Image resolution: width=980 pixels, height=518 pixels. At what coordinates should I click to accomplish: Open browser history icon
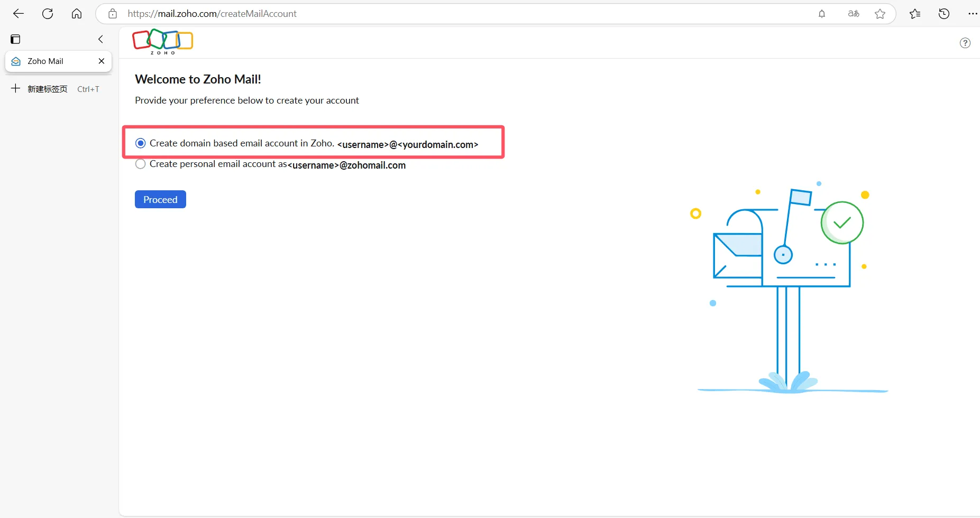pyautogui.click(x=944, y=14)
